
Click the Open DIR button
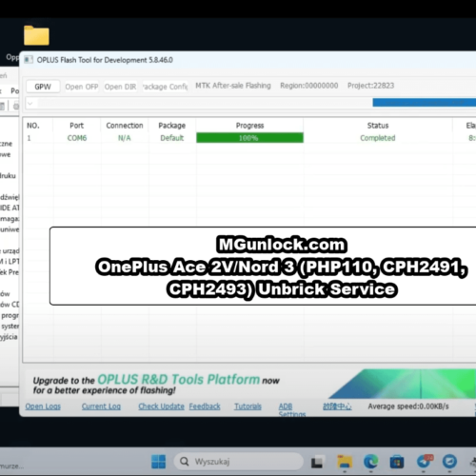[120, 87]
